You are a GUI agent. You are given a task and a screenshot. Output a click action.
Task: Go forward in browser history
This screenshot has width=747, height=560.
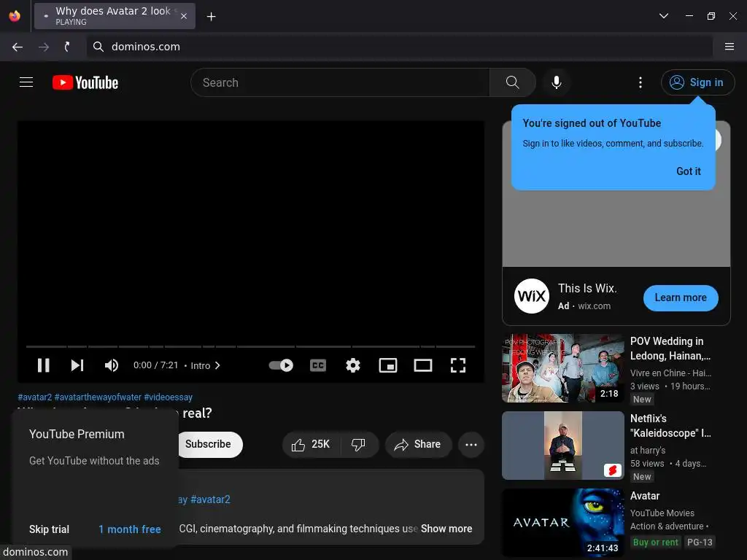coord(43,47)
